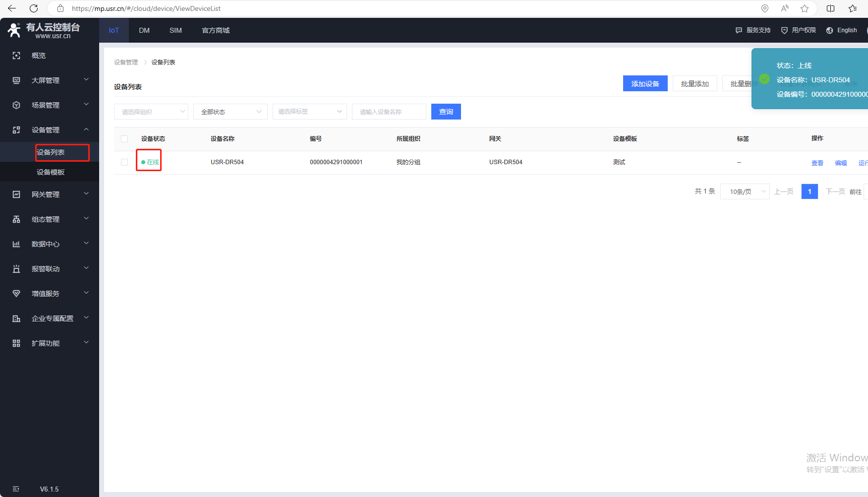The height and width of the screenshot is (497, 868).
Task: Check the USR-DR504 device row checkbox
Action: [x=124, y=162]
